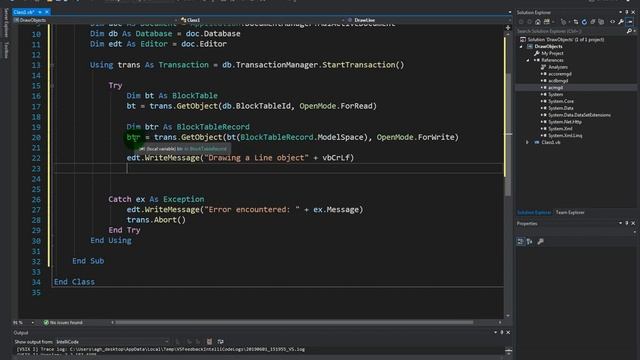Screen dimensions: 640x360
Task: Click search magnifier in Solution Explorer
Action: [x=629, y=31]
